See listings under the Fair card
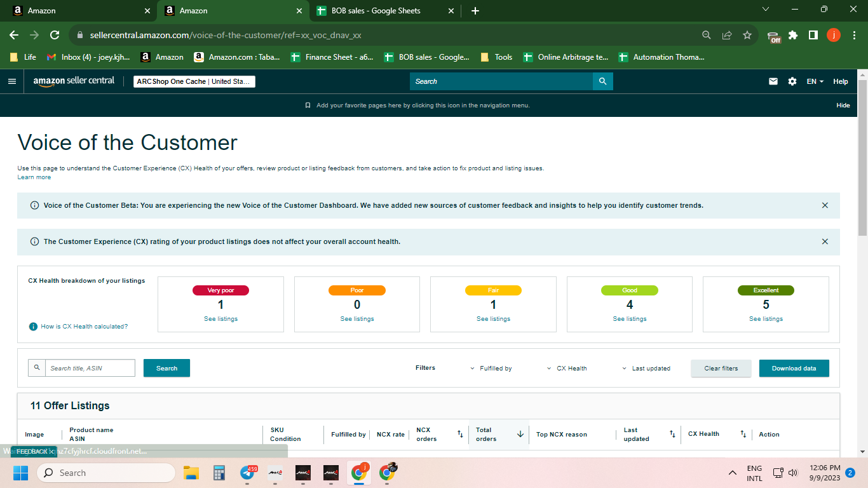Viewport: 868px width, 488px height. [493, 319]
